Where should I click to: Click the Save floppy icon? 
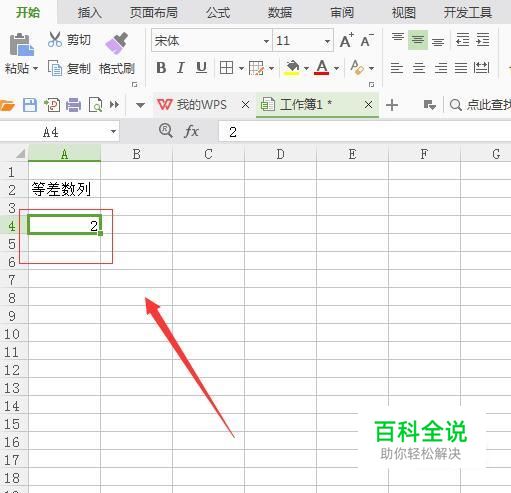(30, 105)
